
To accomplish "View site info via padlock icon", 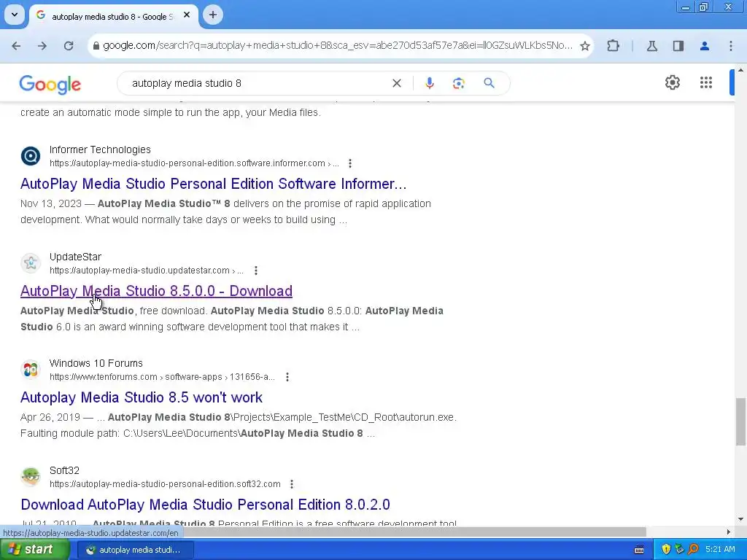I will [96, 46].
